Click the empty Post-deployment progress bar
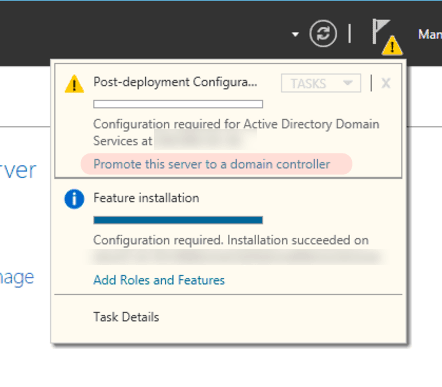The image size is (442, 387). 178,104
